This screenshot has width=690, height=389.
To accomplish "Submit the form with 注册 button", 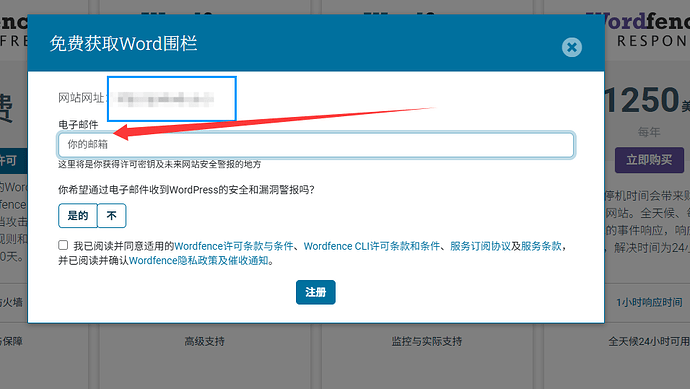I will pos(316,292).
